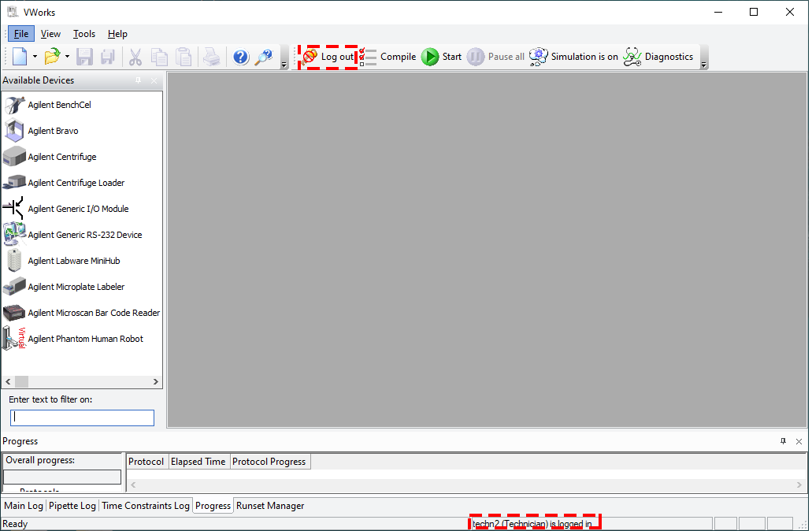Click the VWorks title bar app icon
The height and width of the screenshot is (531, 812).
(x=13, y=11)
